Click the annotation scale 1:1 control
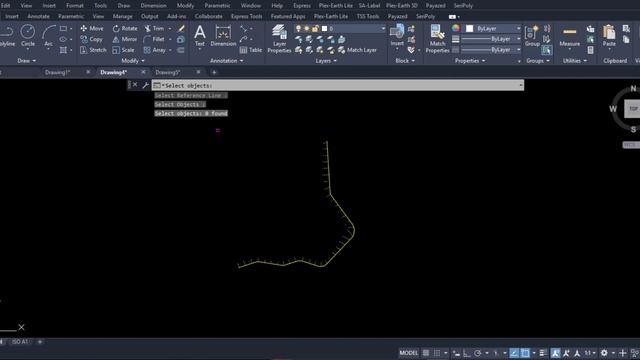This screenshot has width=640, height=360. 589,353
